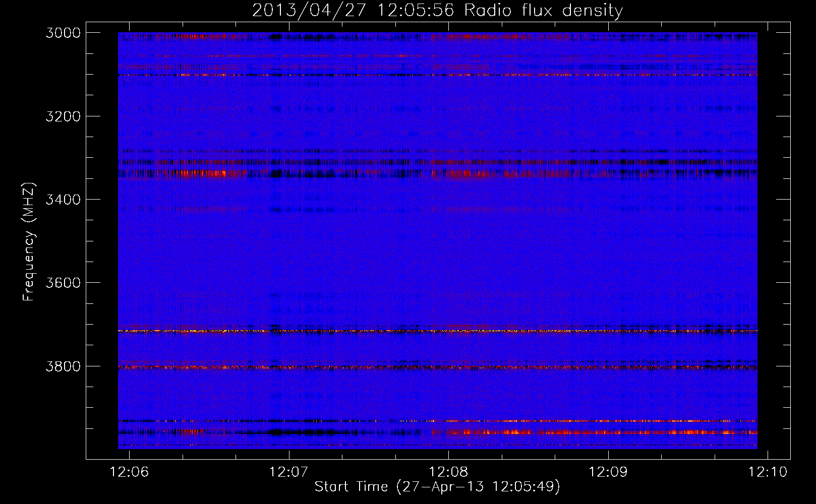Select the '3400' frequency axis label
The width and height of the screenshot is (816, 504).
(x=63, y=200)
